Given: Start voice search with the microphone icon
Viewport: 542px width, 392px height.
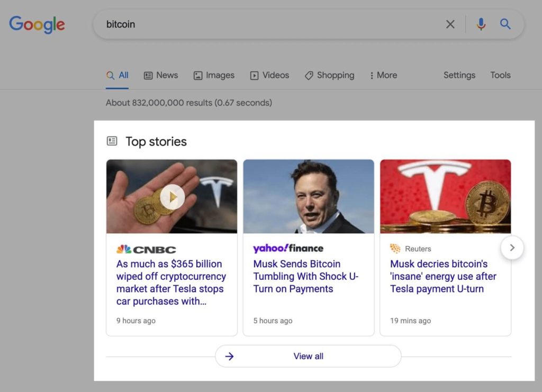Looking at the screenshot, I should click(x=481, y=24).
